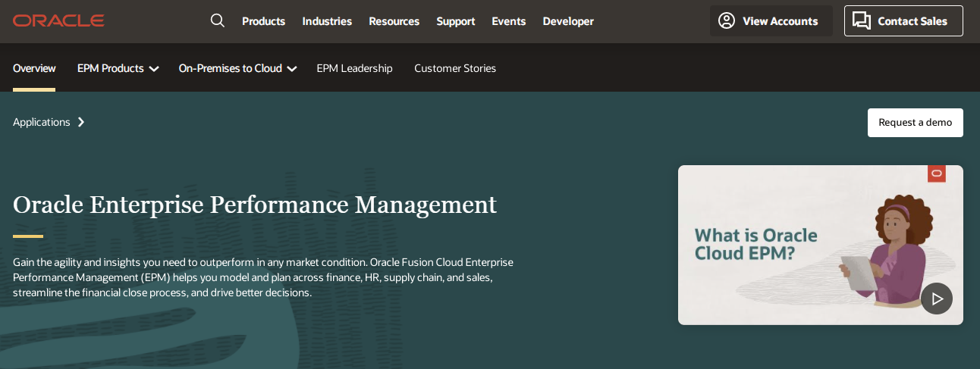Follow the Applications breadcrumb link

(x=42, y=122)
